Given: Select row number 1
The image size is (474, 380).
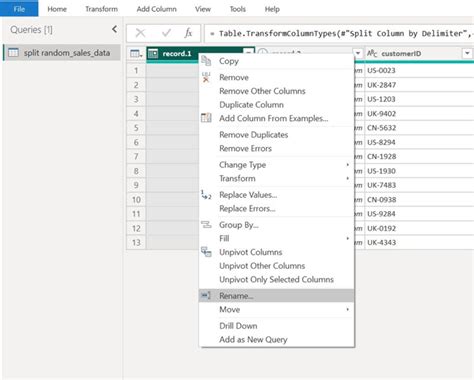Looking at the screenshot, I should pos(136,70).
